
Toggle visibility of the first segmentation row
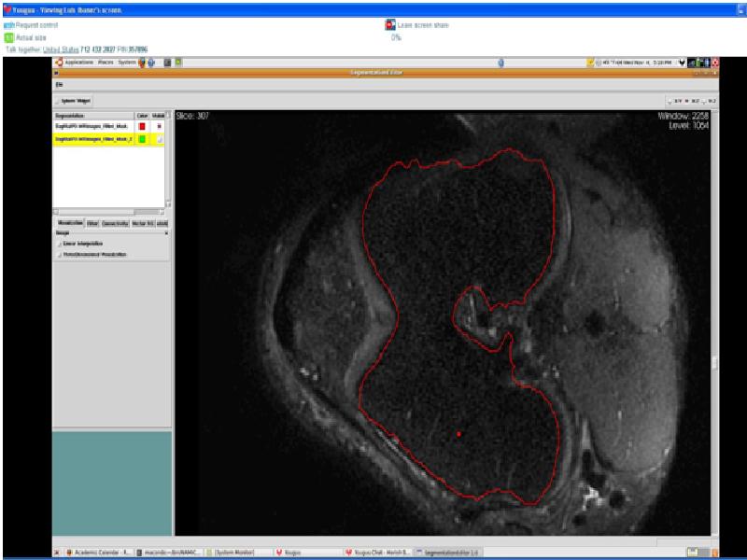pos(158,125)
